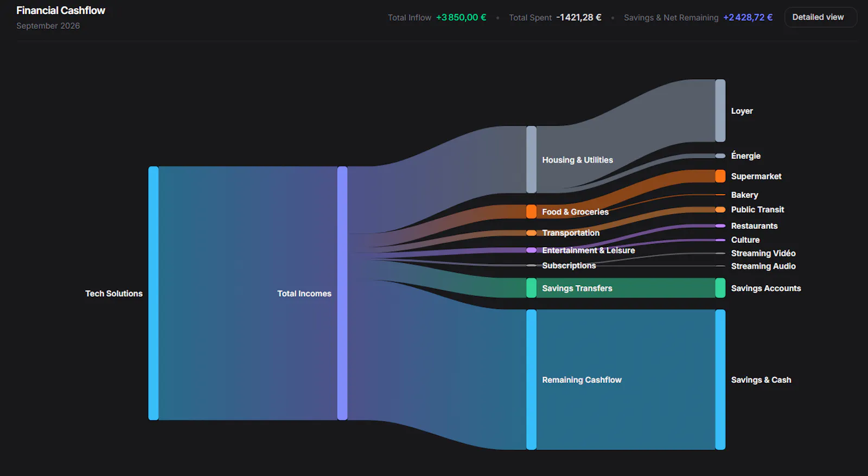Select the green Savings Accounts node
868x476 pixels.
pyautogui.click(x=720, y=288)
